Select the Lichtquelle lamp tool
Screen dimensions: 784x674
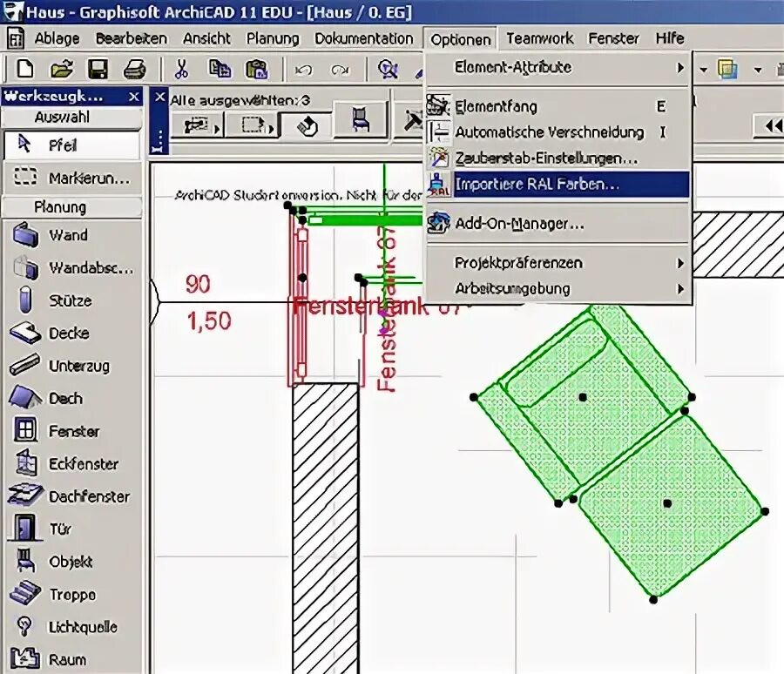click(71, 627)
